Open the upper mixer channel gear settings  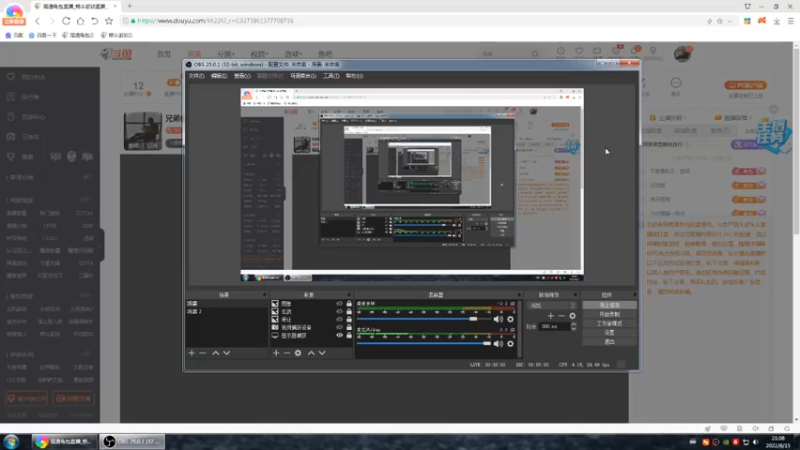510,319
